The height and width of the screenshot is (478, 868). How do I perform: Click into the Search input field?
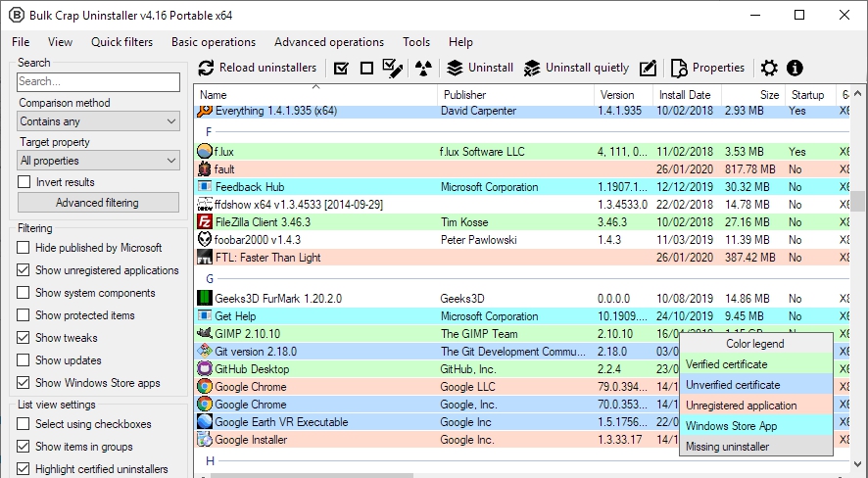coord(98,82)
